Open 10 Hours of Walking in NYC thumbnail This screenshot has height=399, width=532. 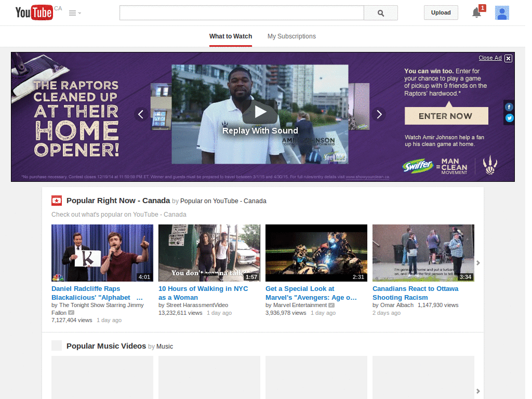click(x=209, y=253)
